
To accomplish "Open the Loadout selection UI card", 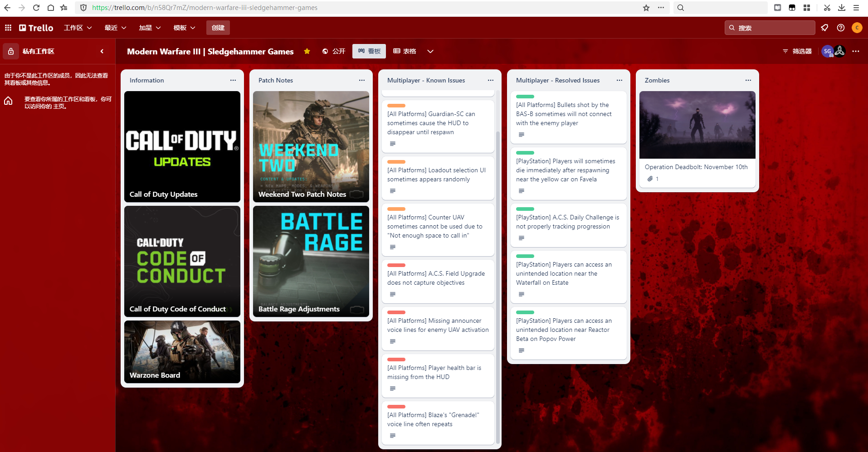I will [438, 178].
